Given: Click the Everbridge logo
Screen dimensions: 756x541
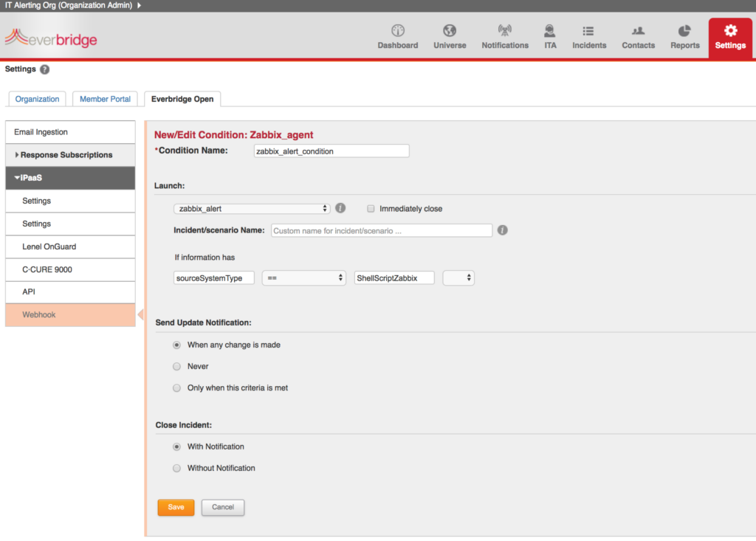Looking at the screenshot, I should tap(51, 38).
